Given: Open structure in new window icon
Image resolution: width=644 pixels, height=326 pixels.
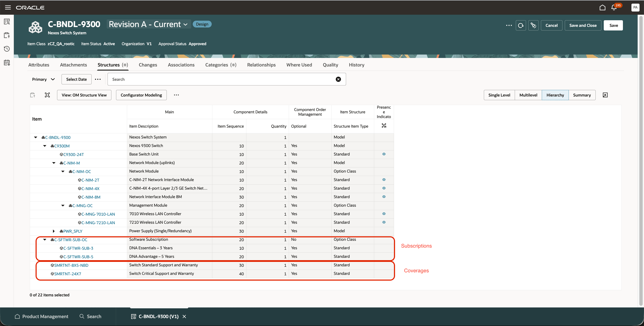Looking at the screenshot, I should pos(605,95).
